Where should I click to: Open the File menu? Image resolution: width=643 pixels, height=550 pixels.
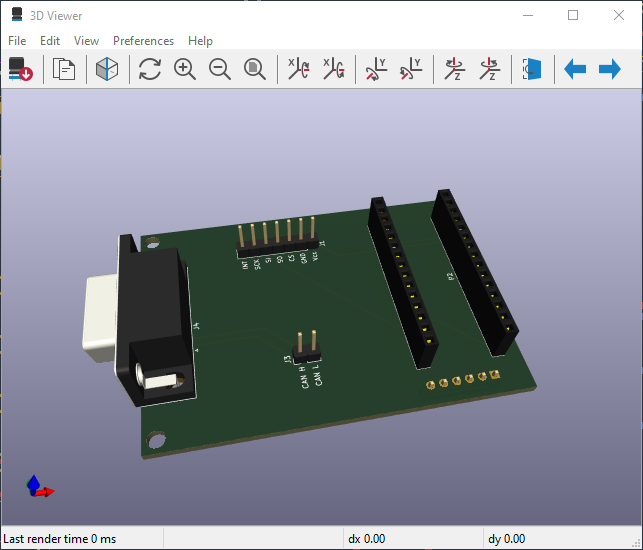click(x=17, y=41)
